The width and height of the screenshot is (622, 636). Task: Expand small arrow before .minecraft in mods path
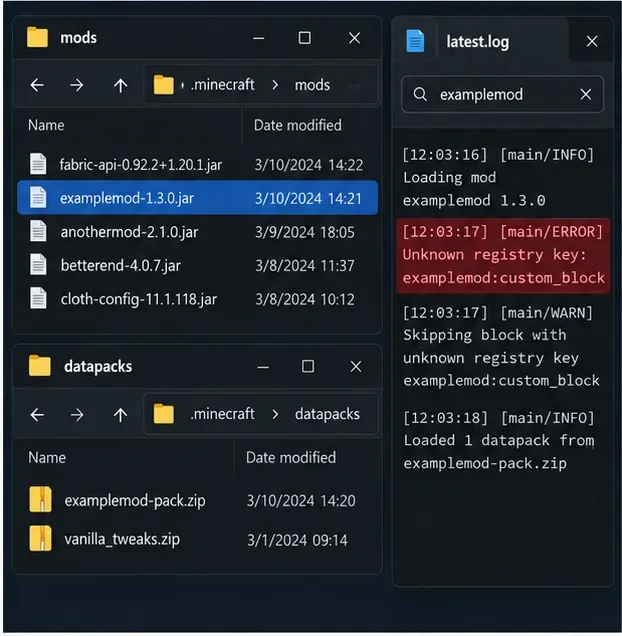(183, 86)
